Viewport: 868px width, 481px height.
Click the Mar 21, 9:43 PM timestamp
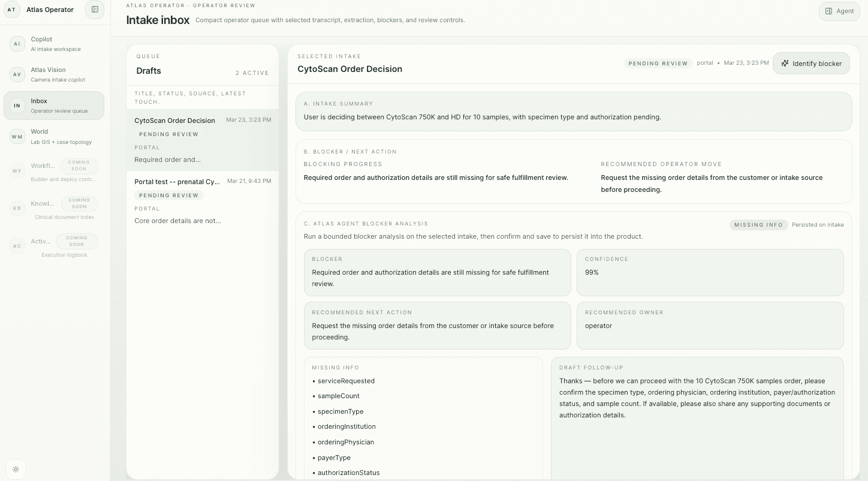(249, 181)
